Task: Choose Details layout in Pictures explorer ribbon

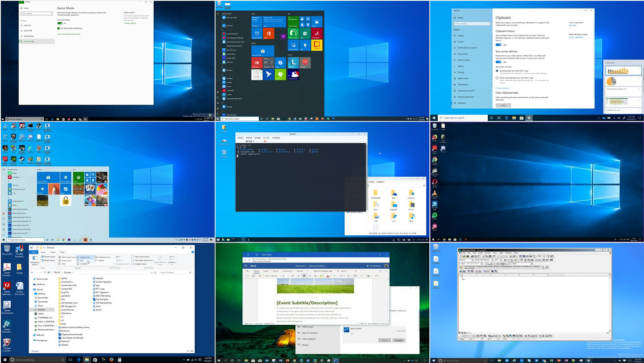Action: pos(100,261)
